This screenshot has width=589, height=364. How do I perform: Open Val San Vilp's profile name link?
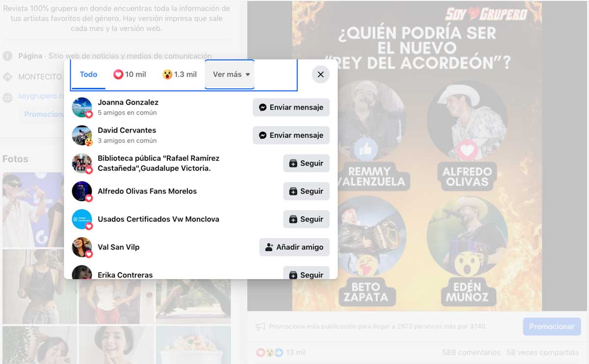pyautogui.click(x=118, y=247)
